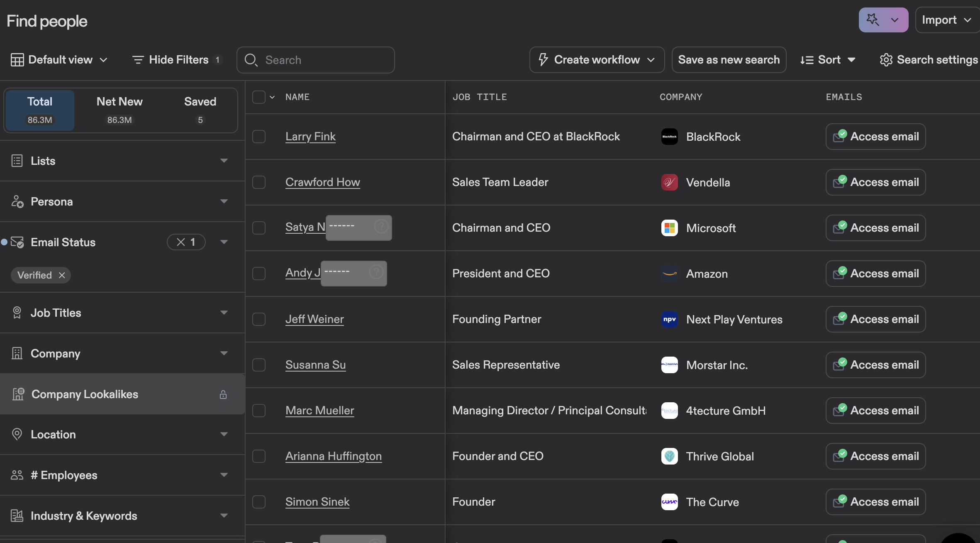Open the # Employees filter section
The width and height of the screenshot is (980, 543).
coord(122,475)
